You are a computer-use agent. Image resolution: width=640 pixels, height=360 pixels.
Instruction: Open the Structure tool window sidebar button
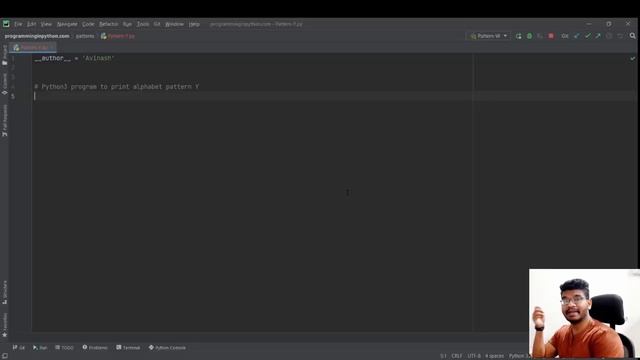click(x=5, y=292)
